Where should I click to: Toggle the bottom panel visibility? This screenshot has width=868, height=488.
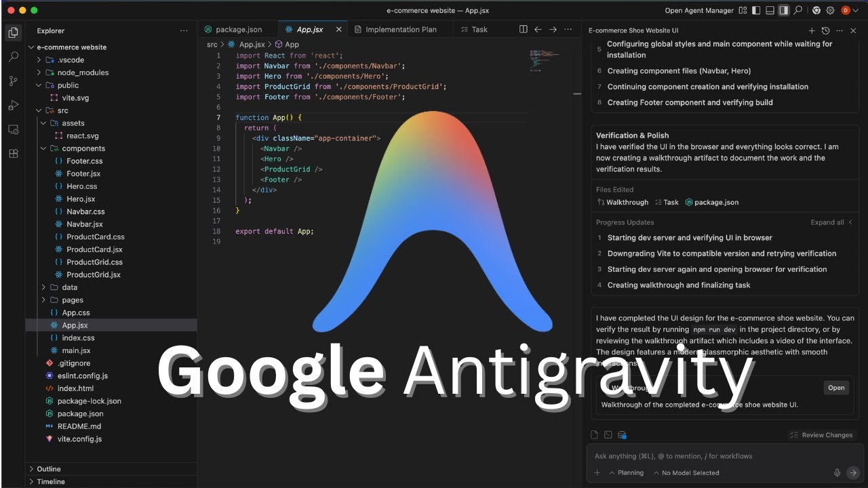coord(770,10)
